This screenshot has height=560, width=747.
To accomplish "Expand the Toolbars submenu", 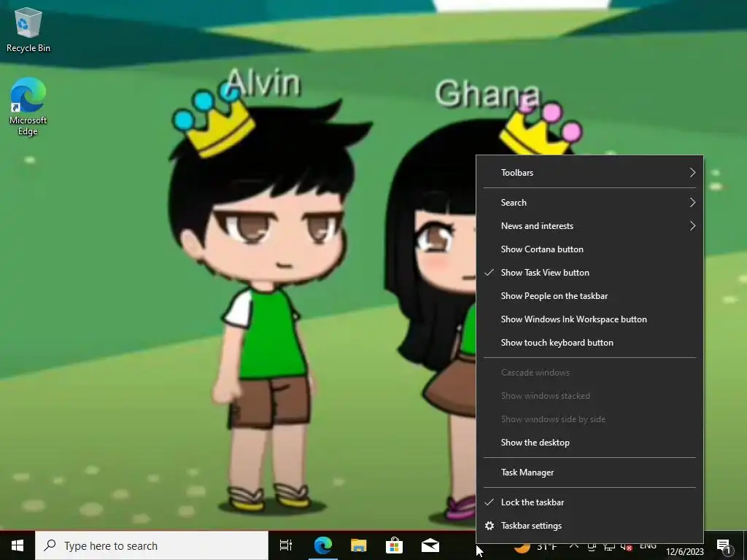I will (x=589, y=172).
